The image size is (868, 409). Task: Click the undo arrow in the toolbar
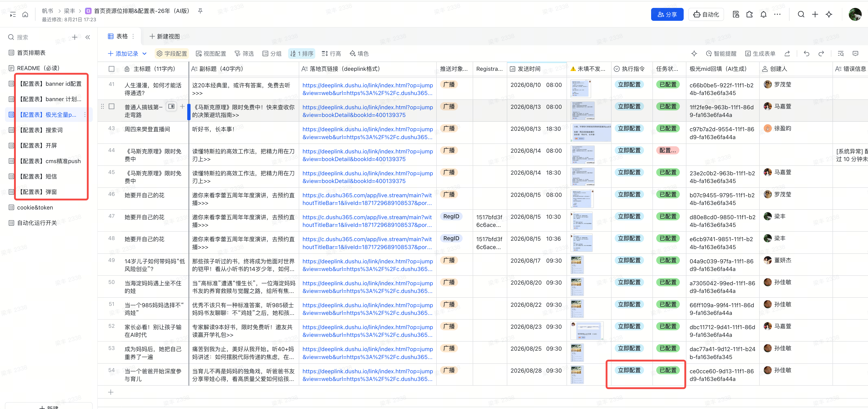click(806, 54)
